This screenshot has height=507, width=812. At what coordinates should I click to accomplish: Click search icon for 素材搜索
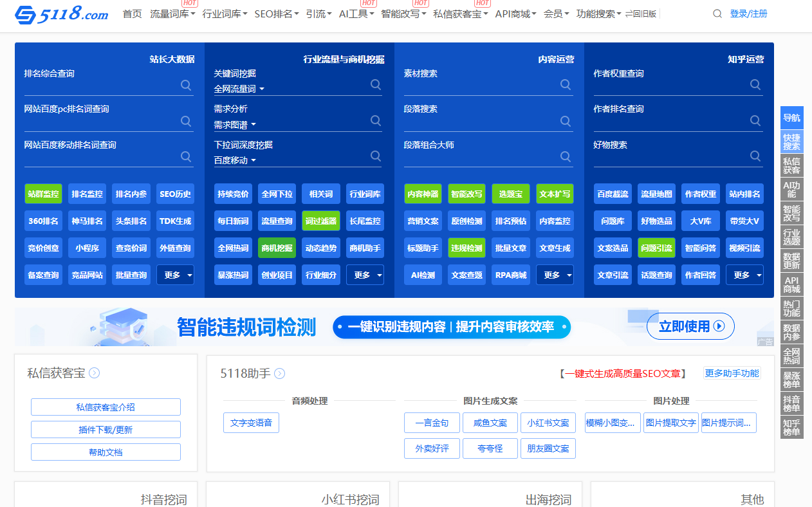(x=566, y=85)
